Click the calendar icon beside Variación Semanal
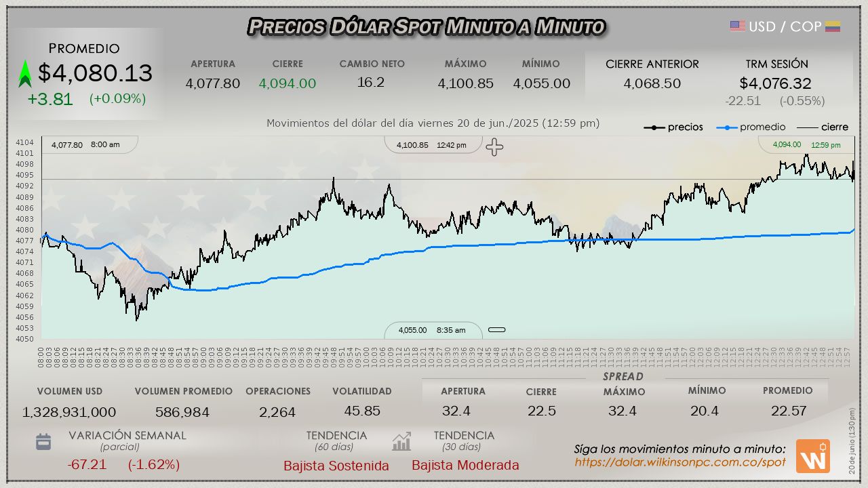Image resolution: width=868 pixels, height=488 pixels. coord(43,442)
